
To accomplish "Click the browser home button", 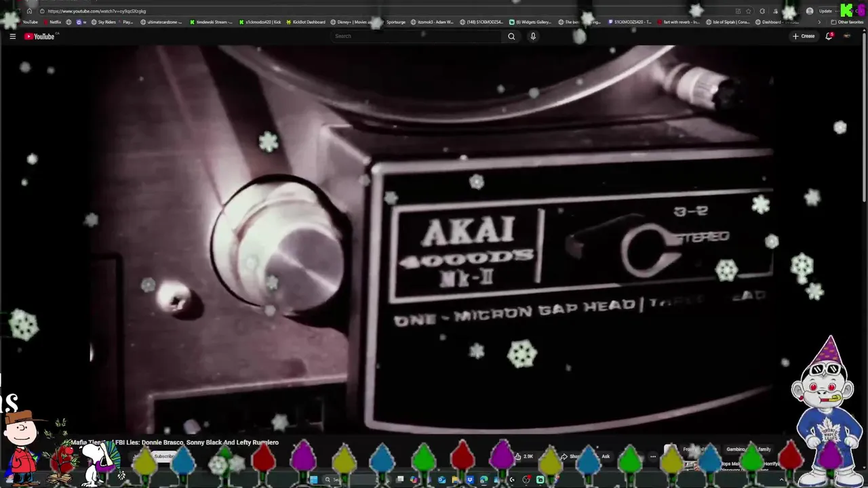I will coord(29,11).
